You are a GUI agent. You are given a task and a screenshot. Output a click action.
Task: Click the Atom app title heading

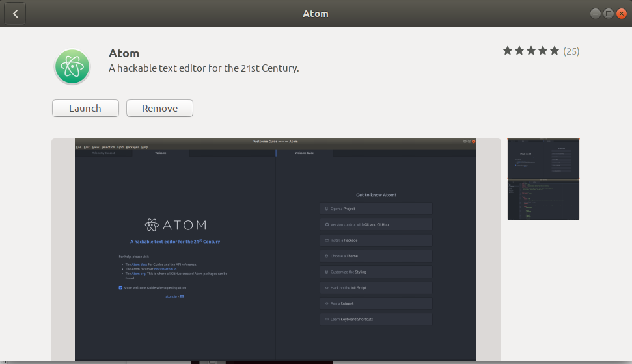(124, 53)
